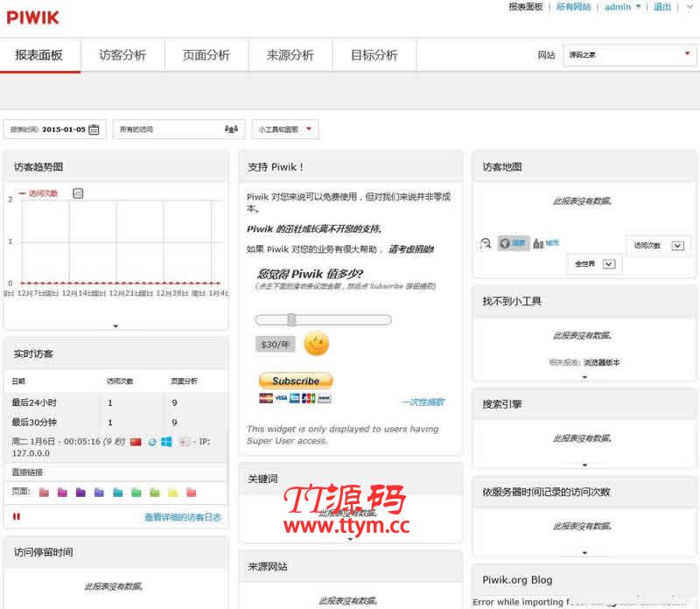Click the 访问停留时间 widget title
700x609 pixels.
point(43,552)
